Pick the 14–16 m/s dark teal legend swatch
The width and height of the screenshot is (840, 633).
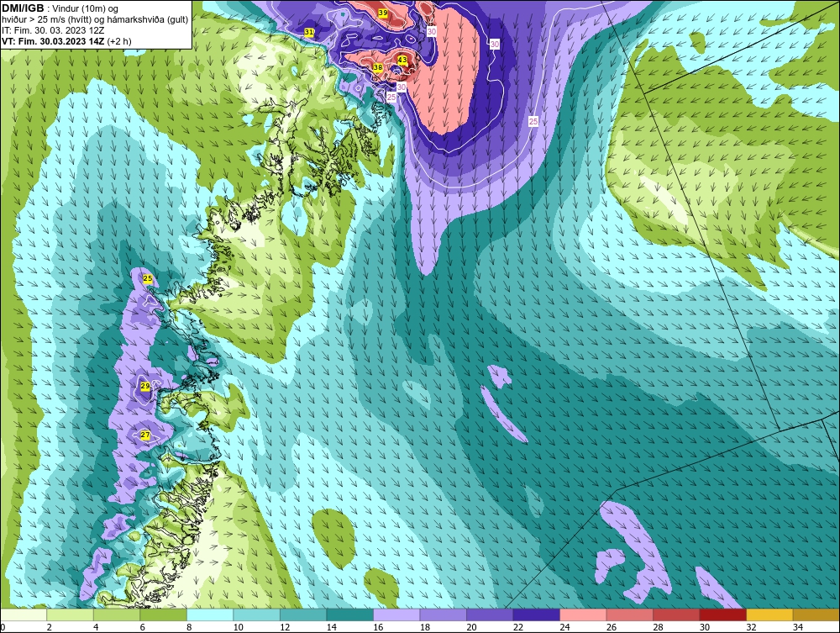[349, 615]
